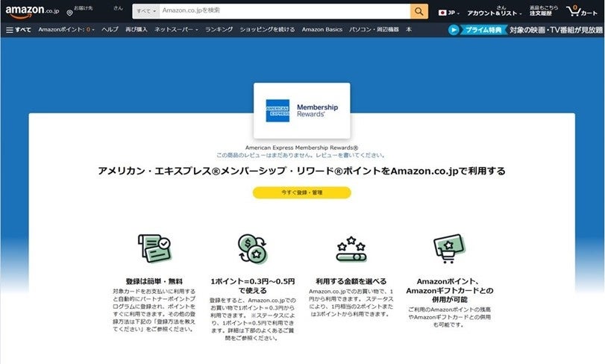Click the 対象の映画・TV番組が見放題 banner text
The image size is (605, 364).
(x=556, y=30)
